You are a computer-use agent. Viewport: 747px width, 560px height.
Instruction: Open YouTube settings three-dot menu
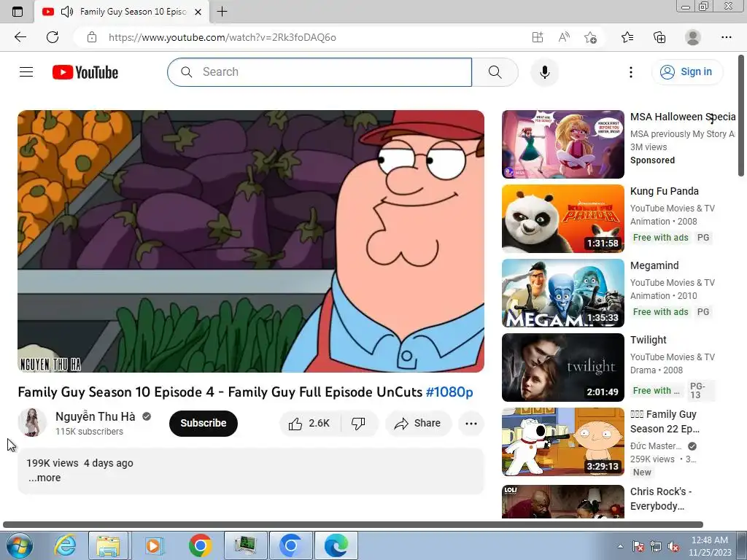631,72
